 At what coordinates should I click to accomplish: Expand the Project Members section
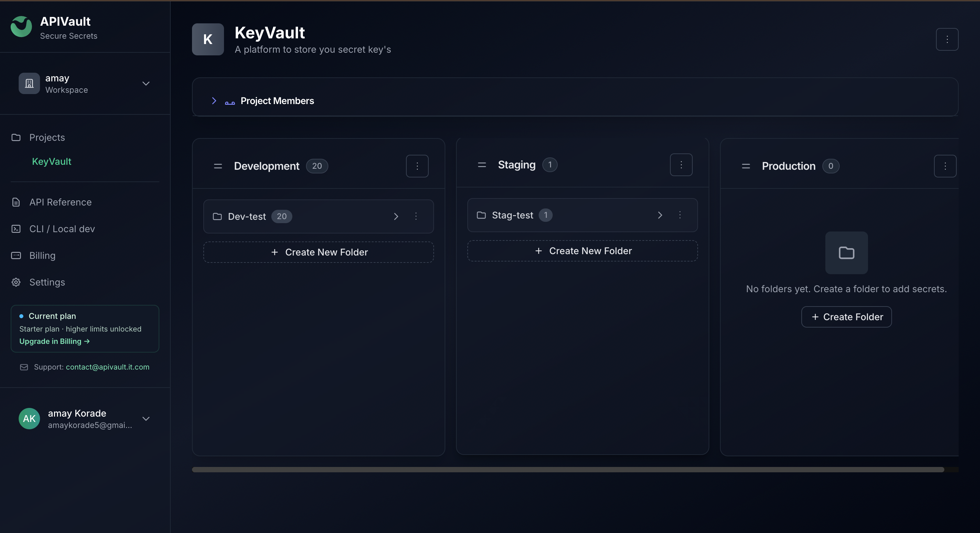click(214, 101)
